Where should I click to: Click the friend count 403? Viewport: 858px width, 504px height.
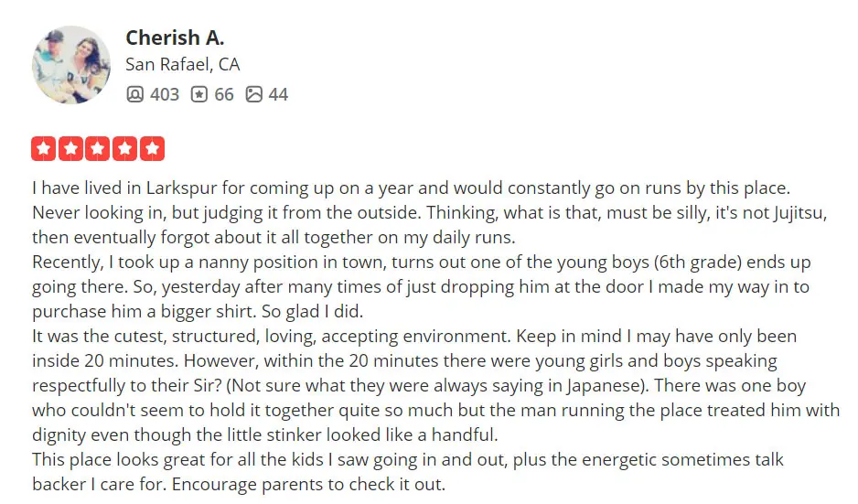(x=164, y=94)
